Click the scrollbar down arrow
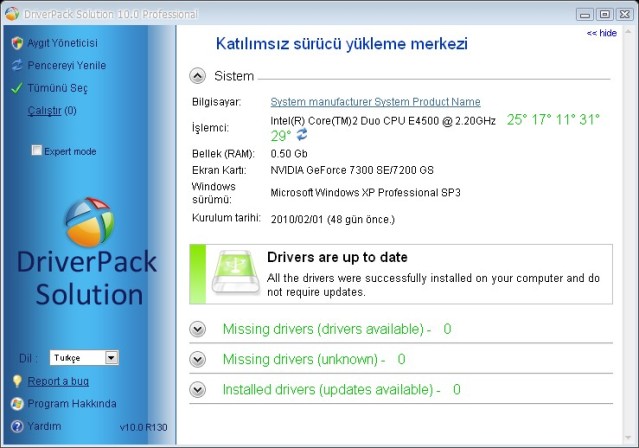This screenshot has height=448, width=639. pos(628,438)
